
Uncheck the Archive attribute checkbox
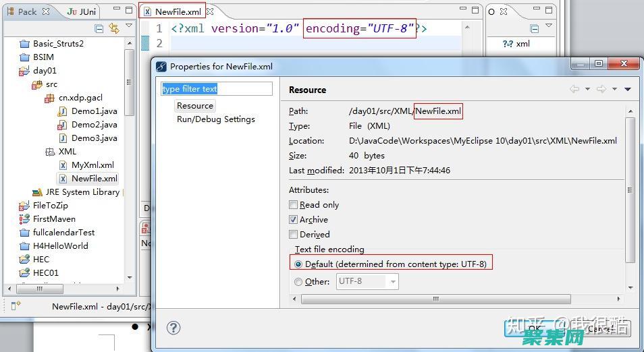pos(294,220)
